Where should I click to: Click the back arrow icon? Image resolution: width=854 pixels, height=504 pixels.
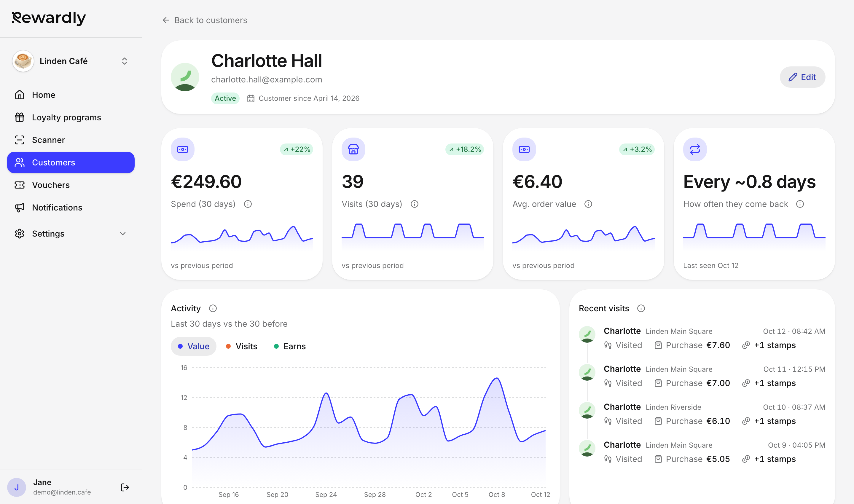(166, 20)
